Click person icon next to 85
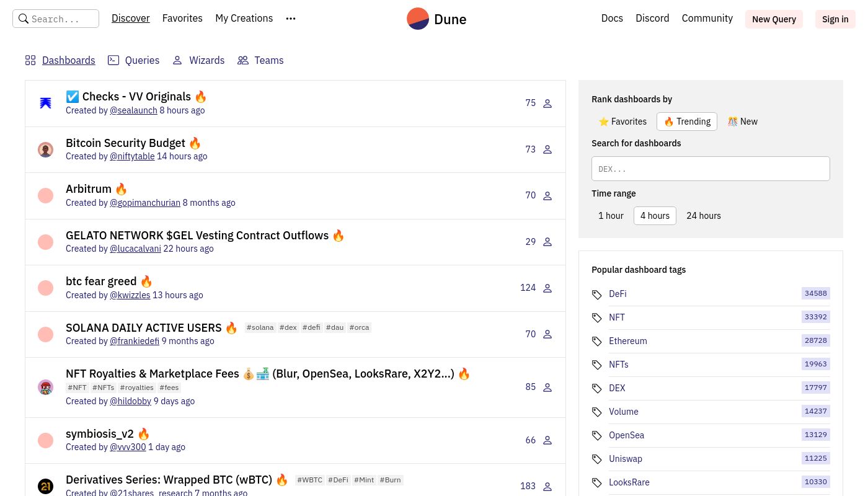Screen dimensions: 868x496 tap(547, 387)
